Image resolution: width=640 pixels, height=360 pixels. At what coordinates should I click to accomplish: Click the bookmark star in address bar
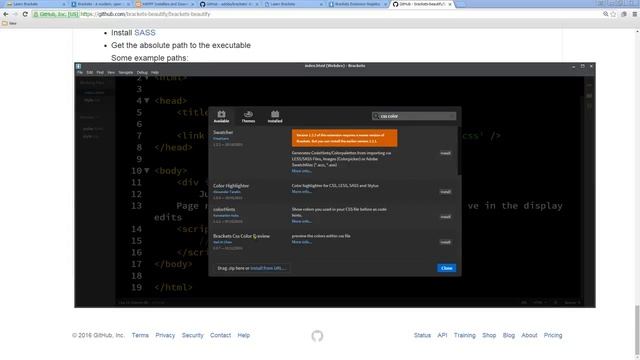click(x=613, y=14)
